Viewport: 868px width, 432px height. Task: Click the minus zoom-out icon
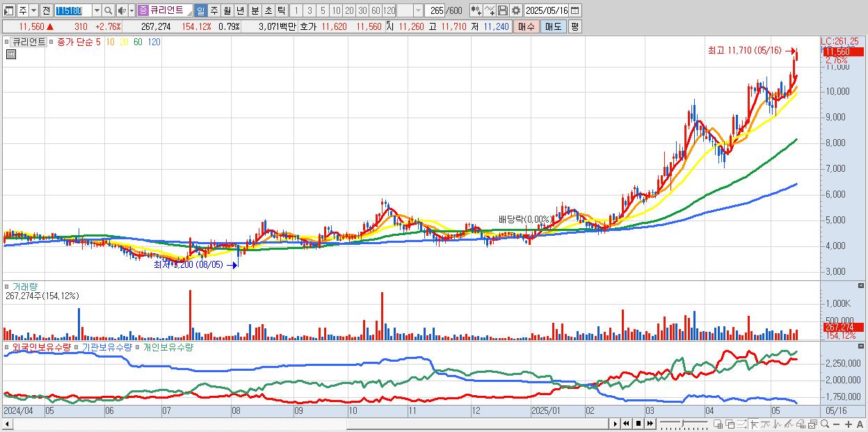(x=836, y=424)
